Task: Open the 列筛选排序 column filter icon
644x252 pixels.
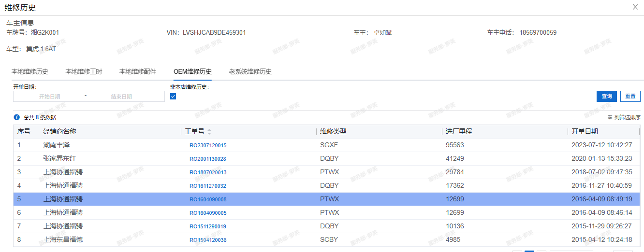Action: pyautogui.click(x=610, y=117)
